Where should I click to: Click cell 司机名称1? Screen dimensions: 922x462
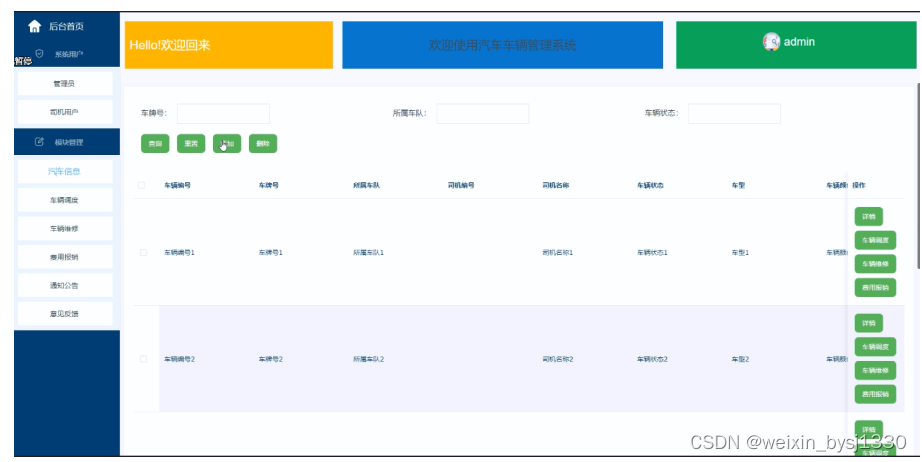[557, 252]
